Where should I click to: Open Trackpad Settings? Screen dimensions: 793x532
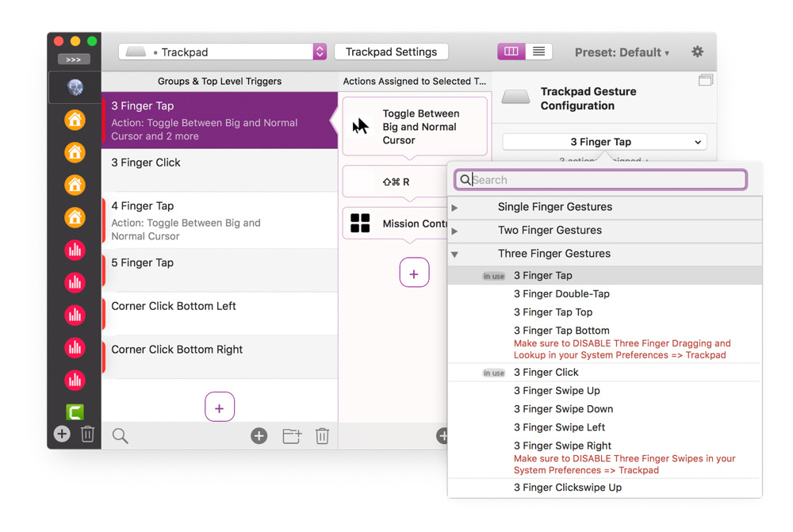point(391,52)
